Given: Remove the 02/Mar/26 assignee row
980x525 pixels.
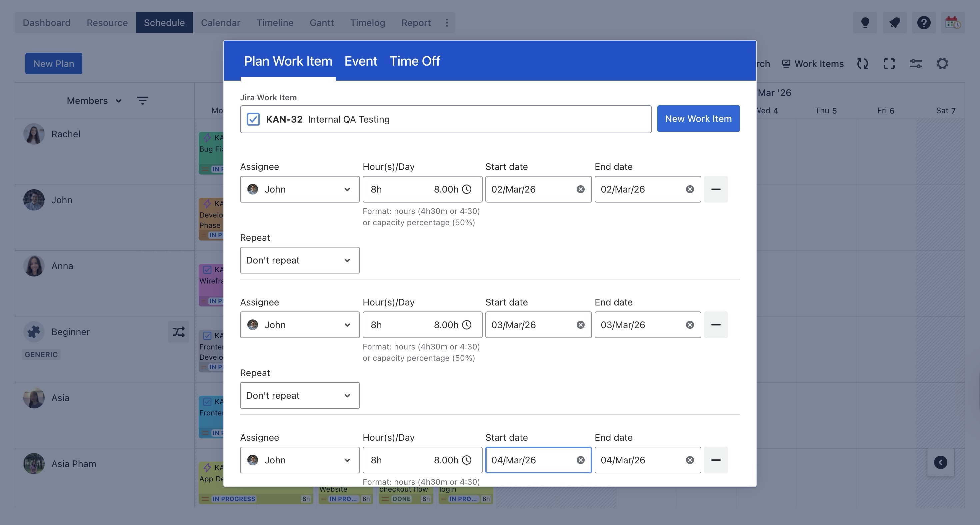Looking at the screenshot, I should tap(715, 189).
